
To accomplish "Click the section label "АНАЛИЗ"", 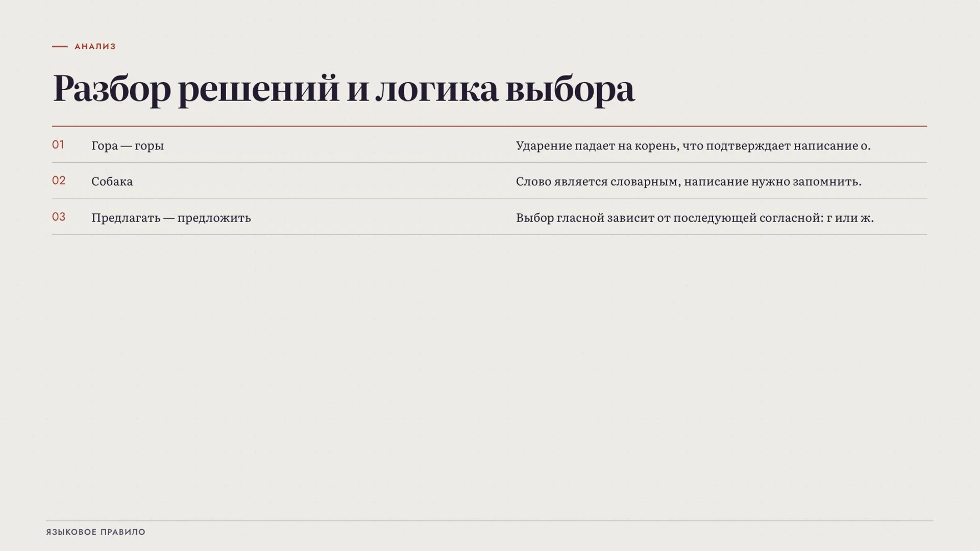I will 95,46.
